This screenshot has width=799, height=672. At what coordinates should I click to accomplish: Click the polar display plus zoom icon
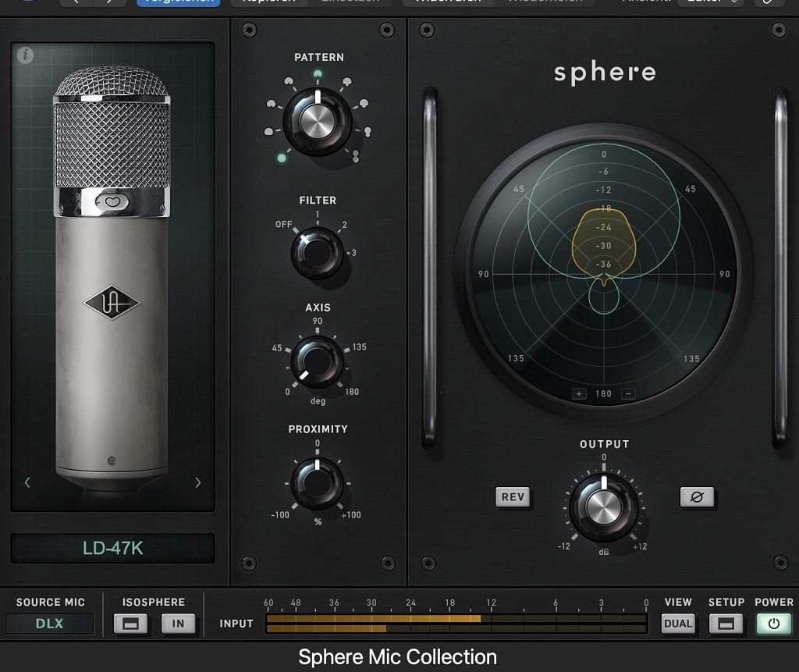coord(579,393)
